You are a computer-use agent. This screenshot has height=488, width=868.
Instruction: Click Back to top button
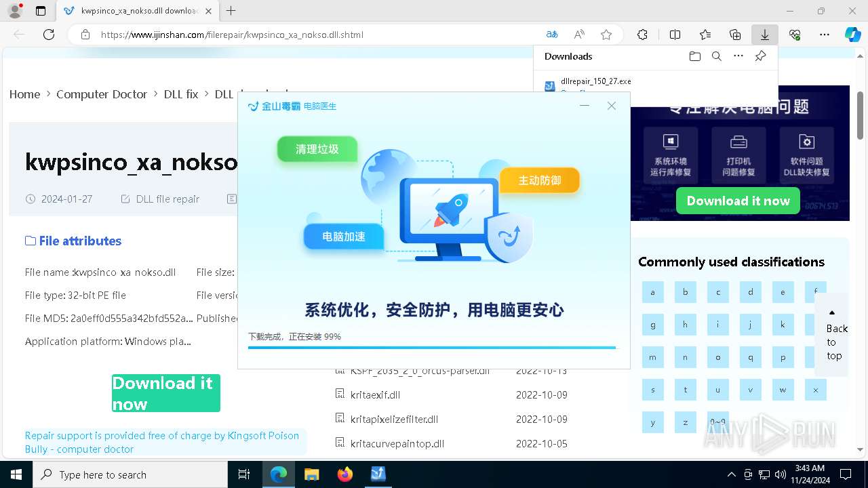pyautogui.click(x=833, y=334)
